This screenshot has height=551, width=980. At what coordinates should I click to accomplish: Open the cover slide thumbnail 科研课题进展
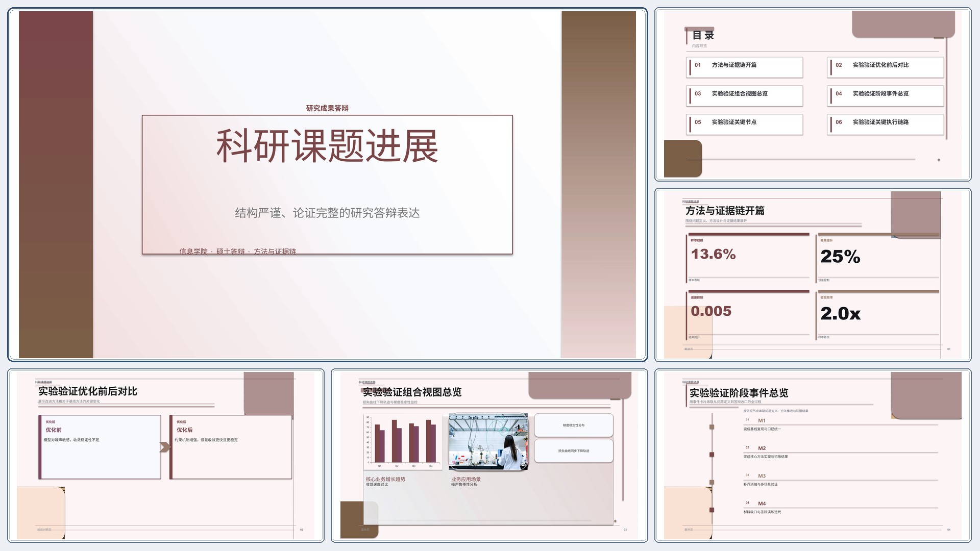(x=327, y=184)
